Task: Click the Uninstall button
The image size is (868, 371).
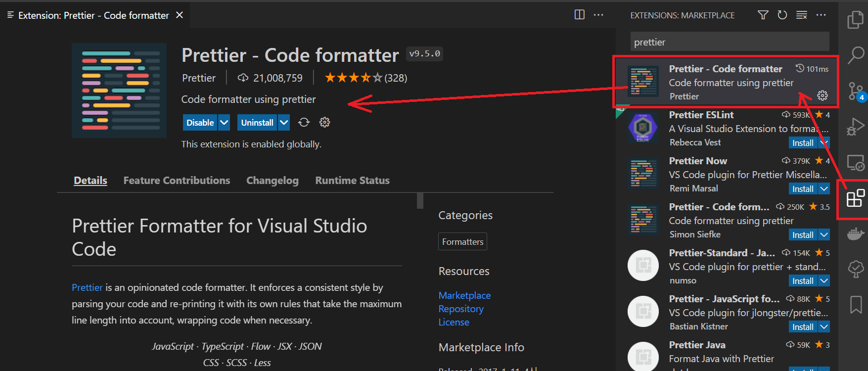Action: click(257, 122)
